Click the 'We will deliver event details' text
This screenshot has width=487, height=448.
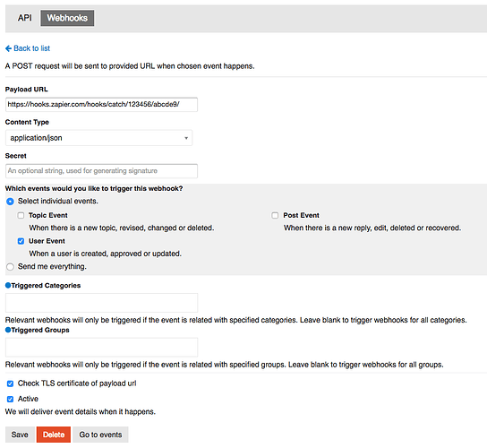point(81,411)
